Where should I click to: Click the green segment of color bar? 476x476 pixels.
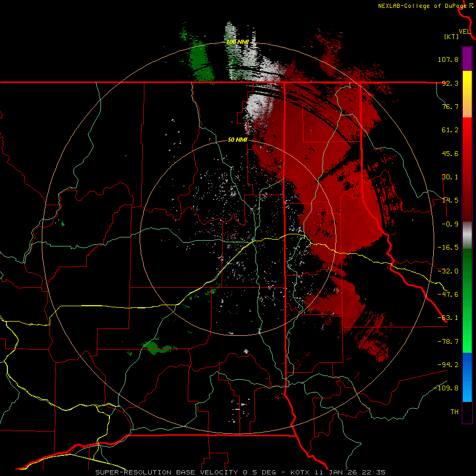coord(467,300)
